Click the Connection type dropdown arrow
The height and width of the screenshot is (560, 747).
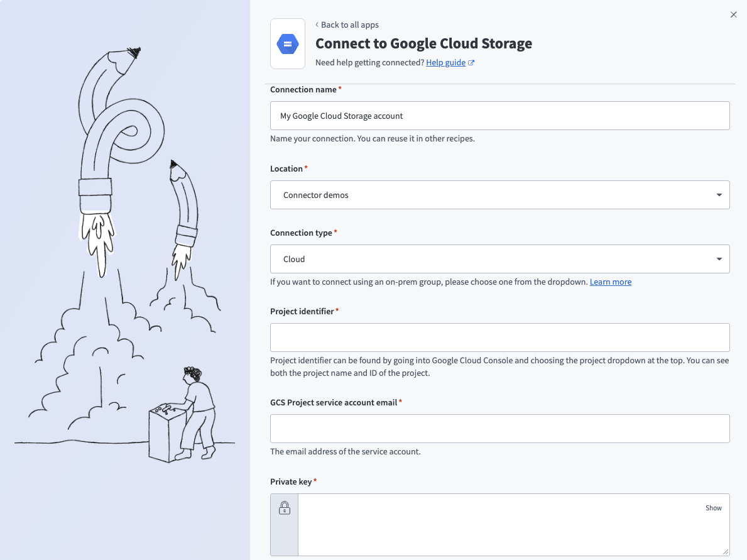pos(719,259)
